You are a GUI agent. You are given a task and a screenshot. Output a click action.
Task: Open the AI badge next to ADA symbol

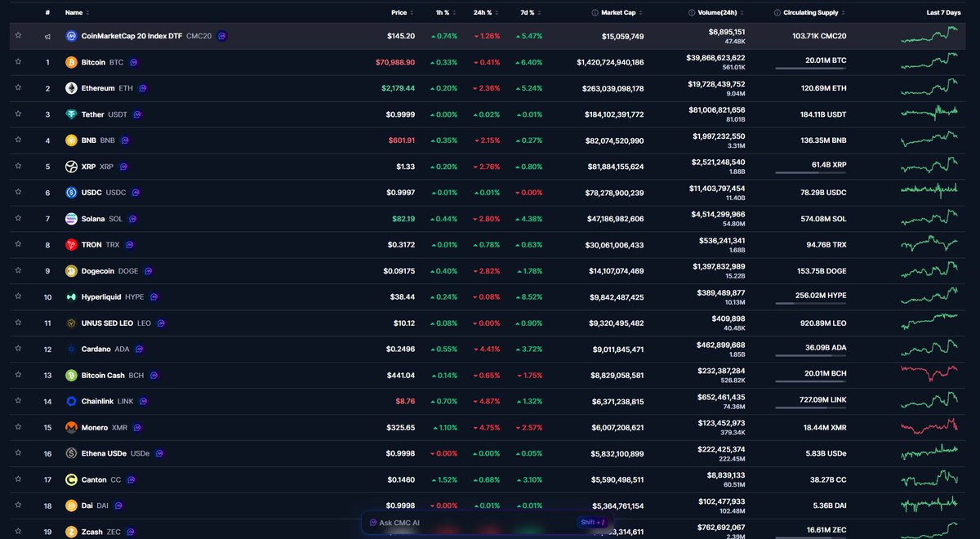(140, 350)
